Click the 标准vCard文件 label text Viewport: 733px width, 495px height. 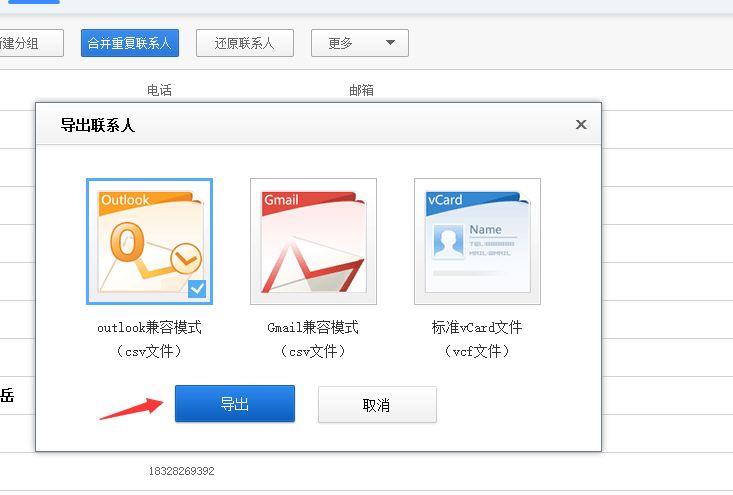click(x=477, y=327)
